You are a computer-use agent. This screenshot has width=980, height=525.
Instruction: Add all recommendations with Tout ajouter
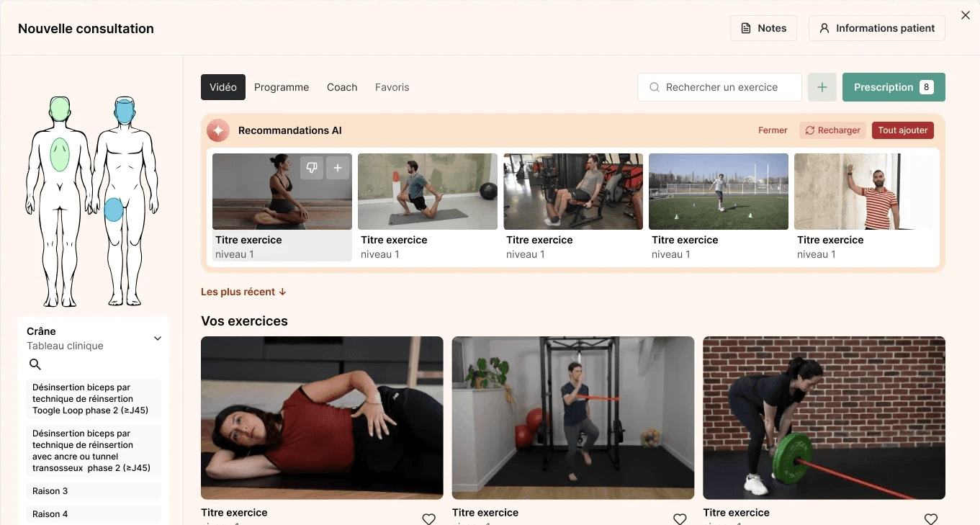tap(903, 130)
